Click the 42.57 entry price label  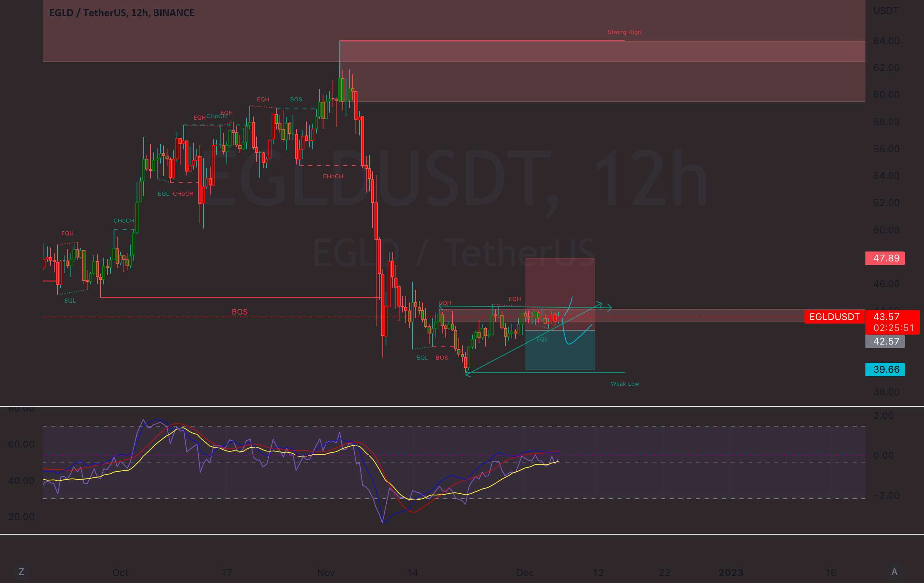coord(885,341)
